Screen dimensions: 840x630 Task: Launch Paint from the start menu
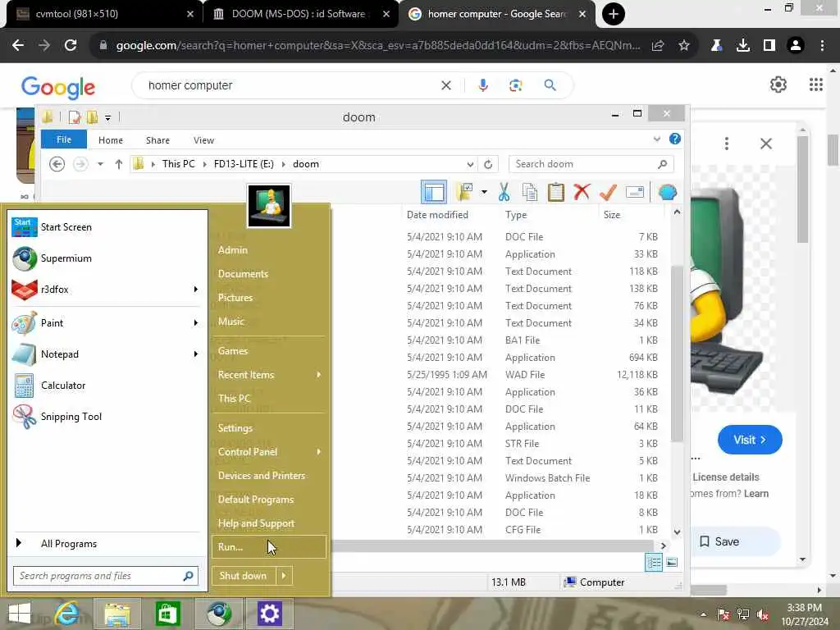[105, 323]
